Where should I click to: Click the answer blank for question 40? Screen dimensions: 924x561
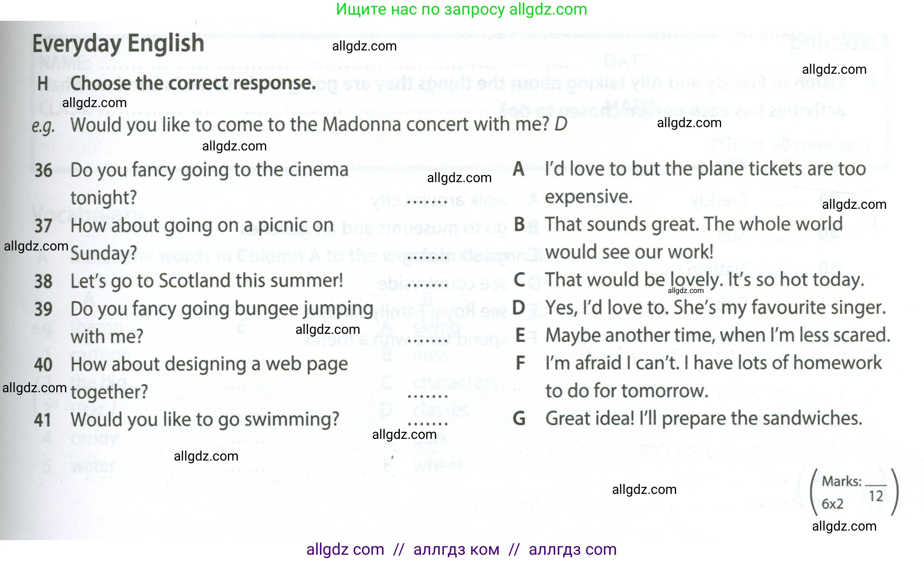pos(427,396)
